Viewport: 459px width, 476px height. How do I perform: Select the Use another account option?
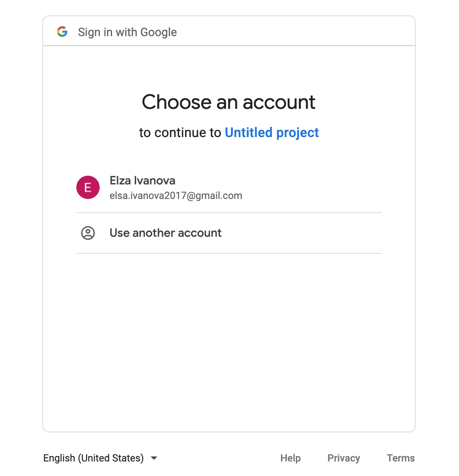[166, 233]
